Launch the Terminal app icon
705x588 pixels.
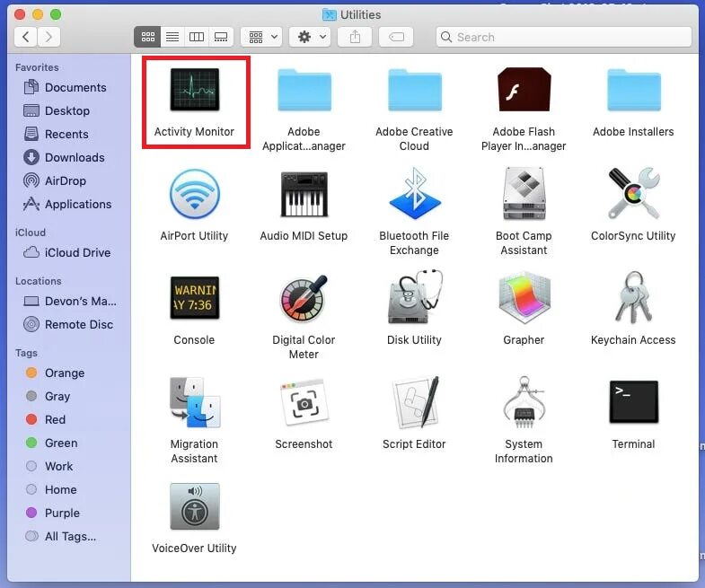633,402
